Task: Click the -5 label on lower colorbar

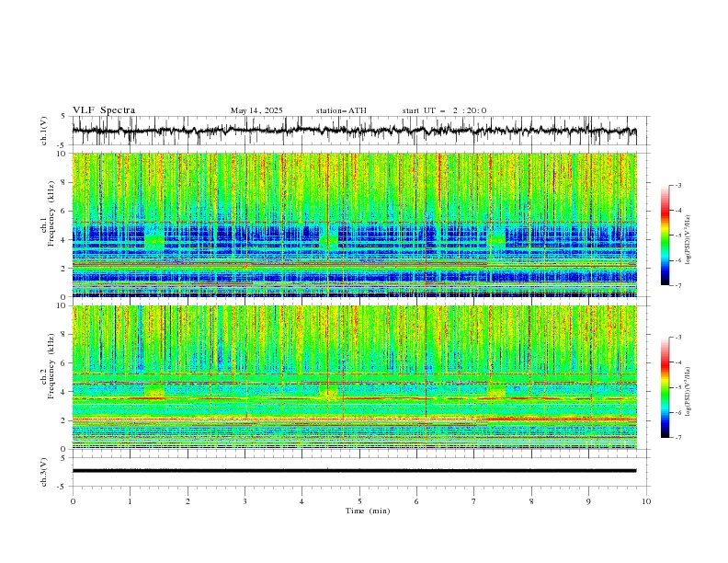Action: tap(678, 387)
